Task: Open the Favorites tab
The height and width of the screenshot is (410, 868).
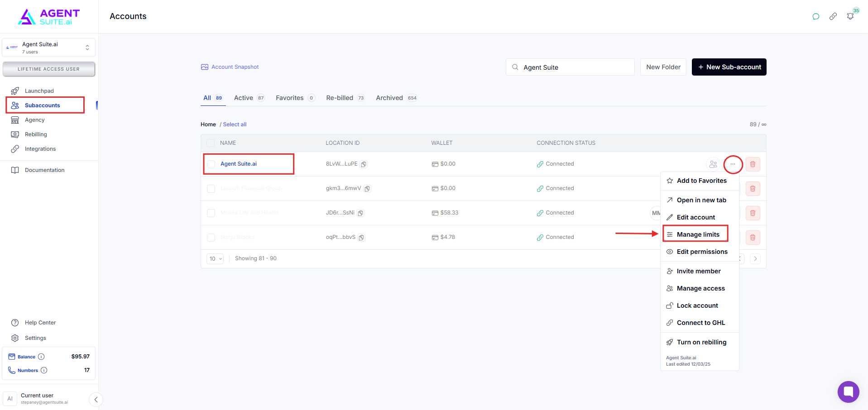Action: (x=295, y=98)
